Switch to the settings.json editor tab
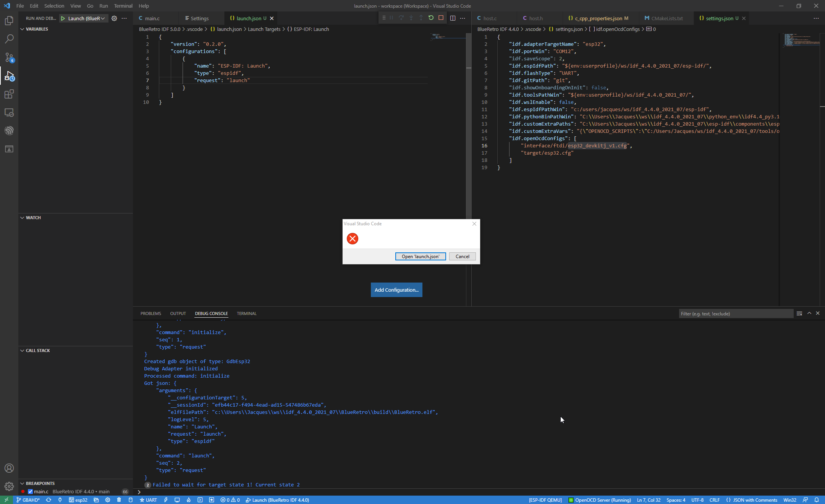Viewport: 825px width, 504px height. [x=720, y=18]
